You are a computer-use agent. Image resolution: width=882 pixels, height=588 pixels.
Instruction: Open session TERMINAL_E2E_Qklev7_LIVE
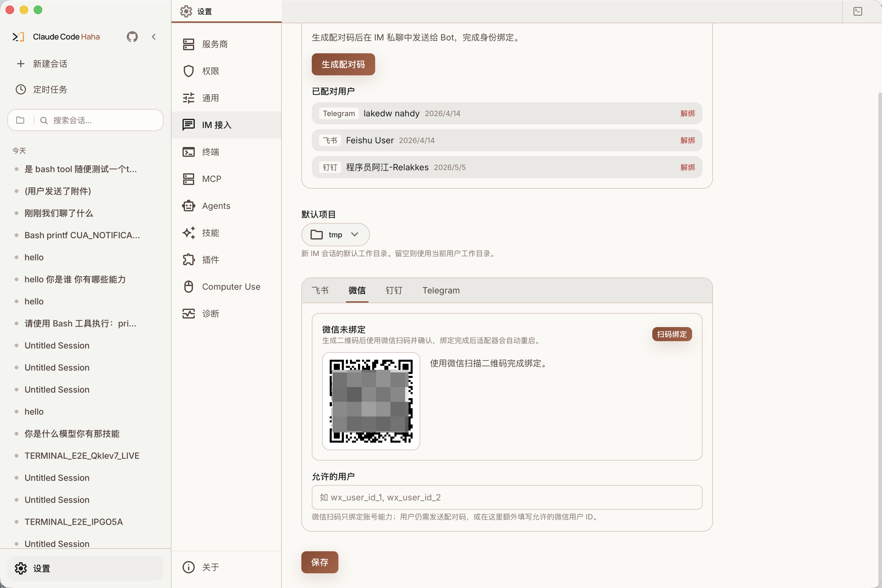tap(85, 456)
